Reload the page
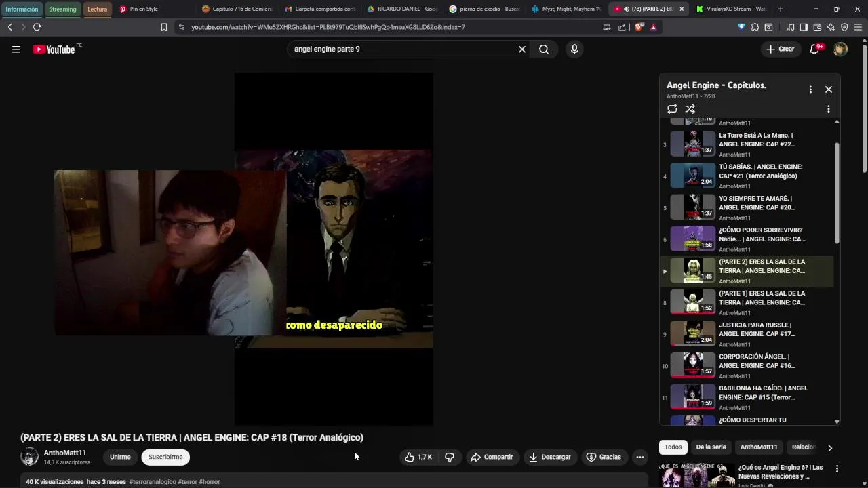This screenshot has width=868, height=488. 37,27
